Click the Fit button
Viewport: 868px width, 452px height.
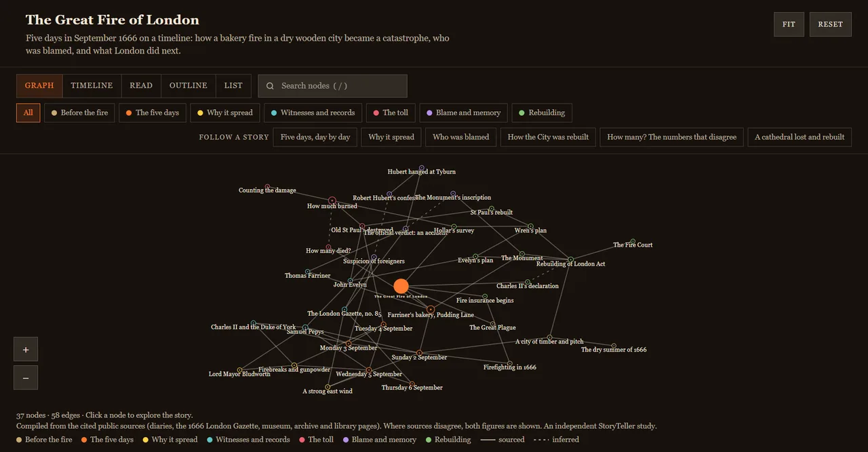[789, 24]
